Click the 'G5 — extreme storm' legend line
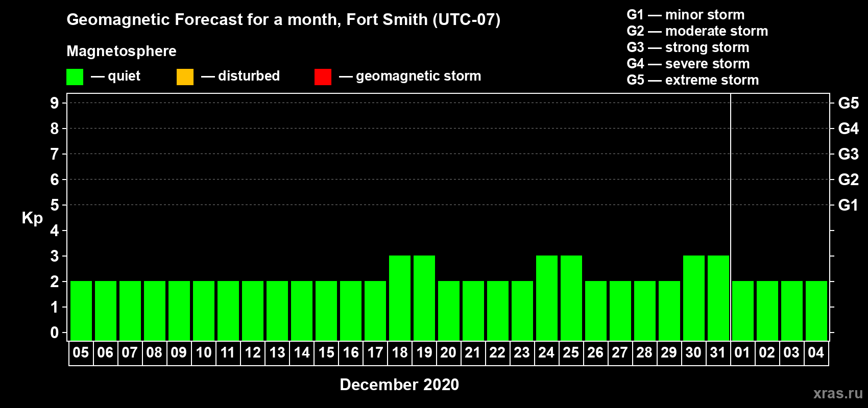868x408 pixels. tap(693, 80)
